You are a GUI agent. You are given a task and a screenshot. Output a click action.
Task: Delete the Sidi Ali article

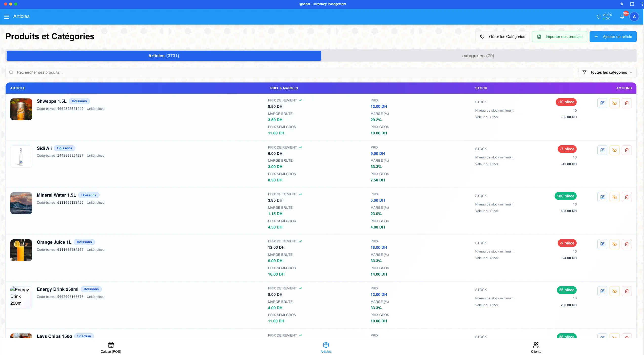click(x=627, y=150)
